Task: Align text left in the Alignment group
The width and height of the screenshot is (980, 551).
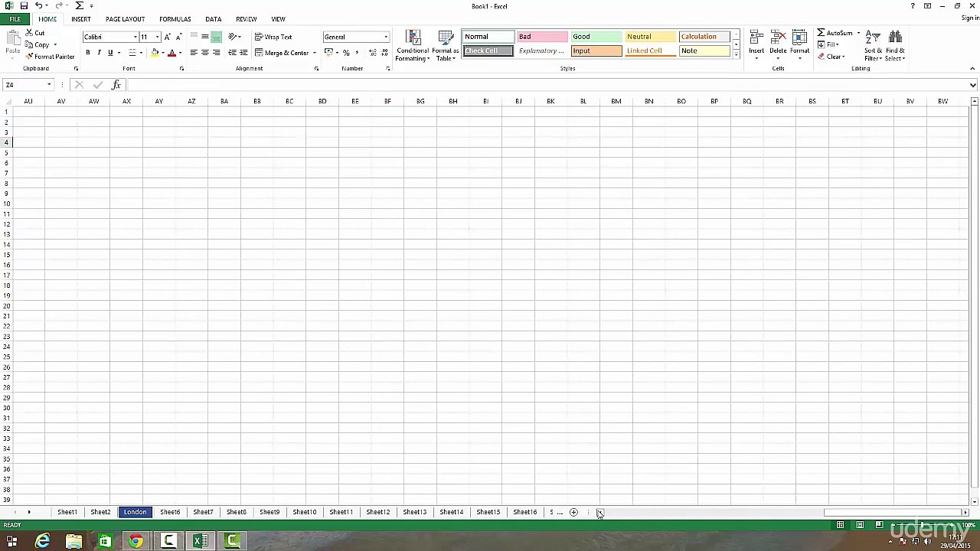Action: (x=194, y=53)
